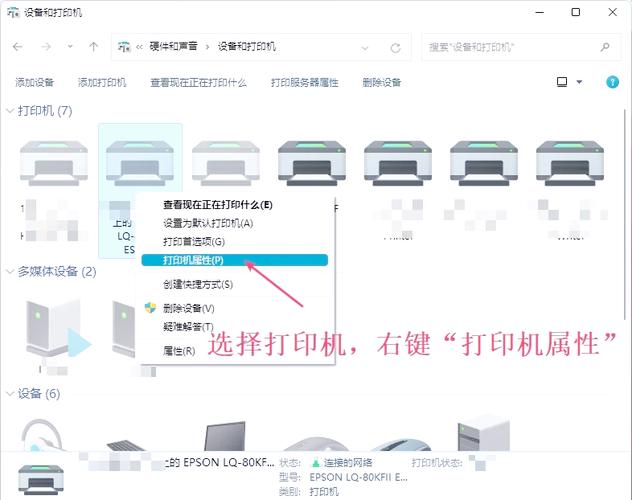Select the computer tower device icon
The image size is (632, 500).
click(x=484, y=433)
